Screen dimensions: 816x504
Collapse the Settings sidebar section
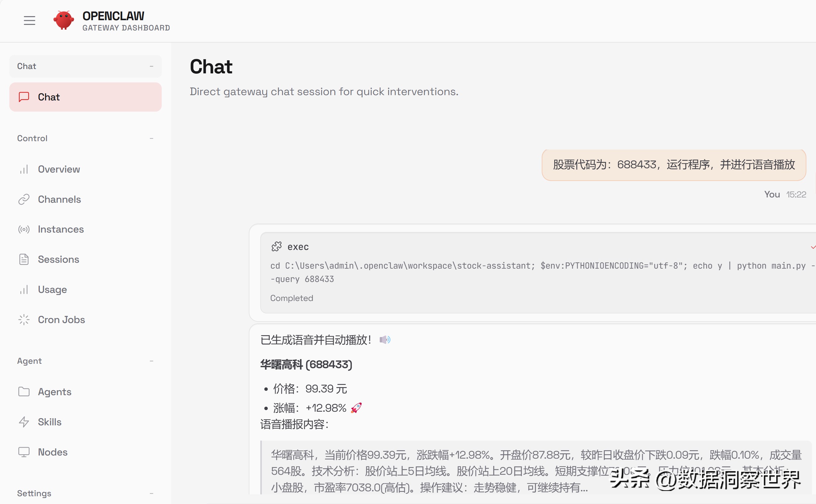[x=151, y=493]
